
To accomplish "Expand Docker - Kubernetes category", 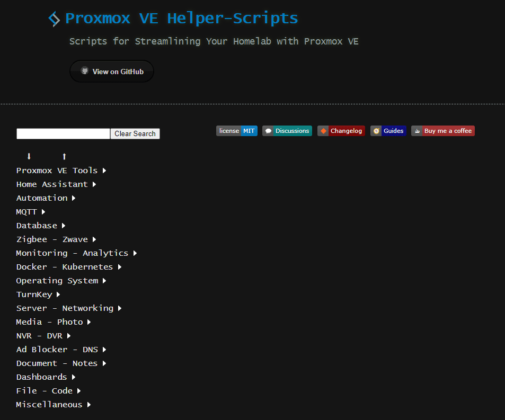I will 69,267.
